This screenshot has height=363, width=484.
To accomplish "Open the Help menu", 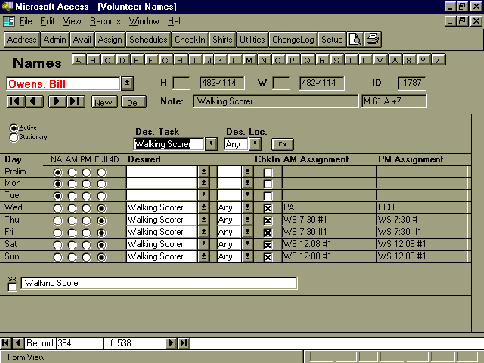I will point(174,21).
